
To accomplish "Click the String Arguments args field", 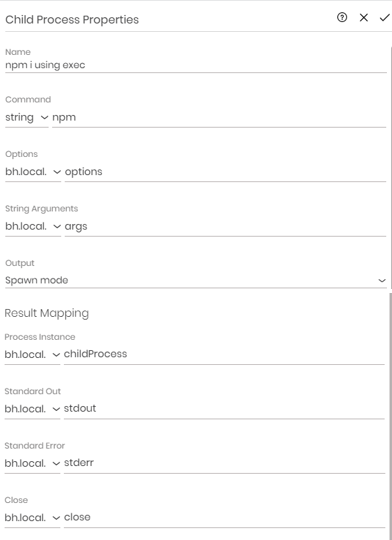I will tap(225, 226).
